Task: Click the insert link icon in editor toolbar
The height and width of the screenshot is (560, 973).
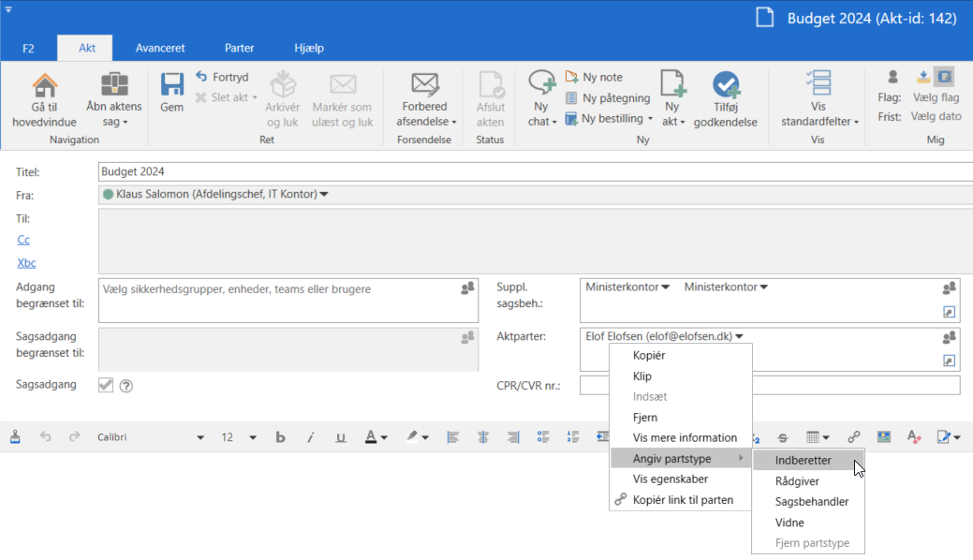Action: point(853,437)
